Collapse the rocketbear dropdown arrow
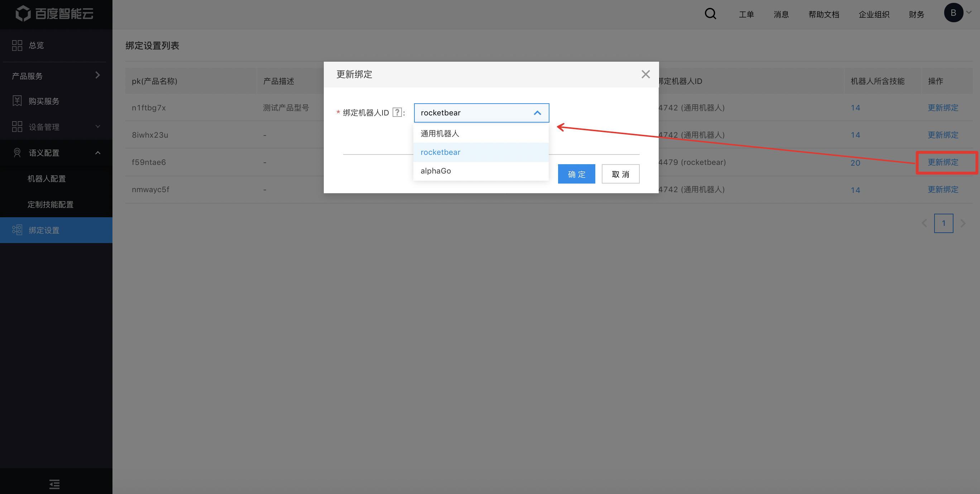980x494 pixels. (x=537, y=113)
